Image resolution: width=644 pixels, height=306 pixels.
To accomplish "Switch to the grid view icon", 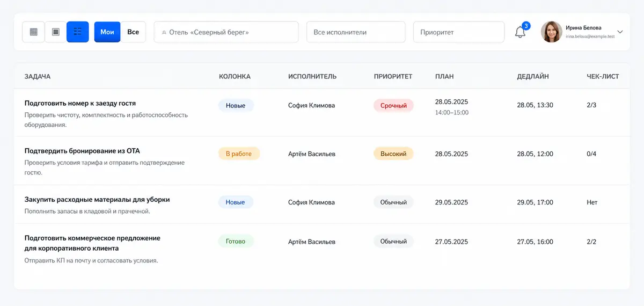I will [x=33, y=32].
